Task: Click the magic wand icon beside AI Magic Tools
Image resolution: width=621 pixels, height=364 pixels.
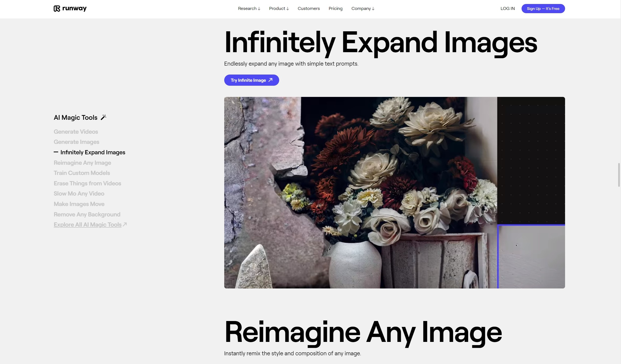Action: point(103,117)
